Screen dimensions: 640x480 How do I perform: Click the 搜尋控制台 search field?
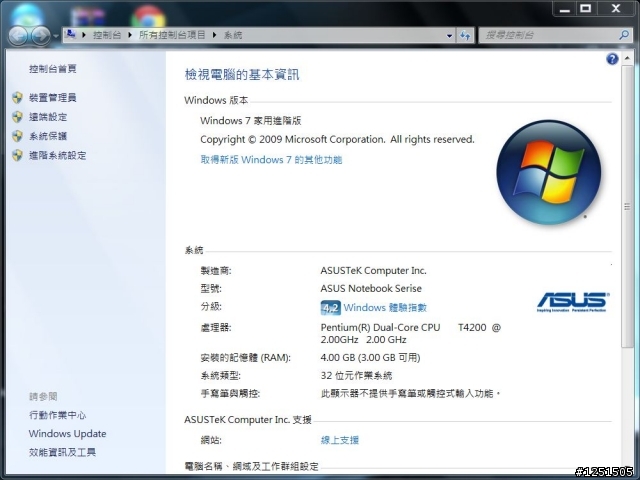pyautogui.click(x=551, y=35)
